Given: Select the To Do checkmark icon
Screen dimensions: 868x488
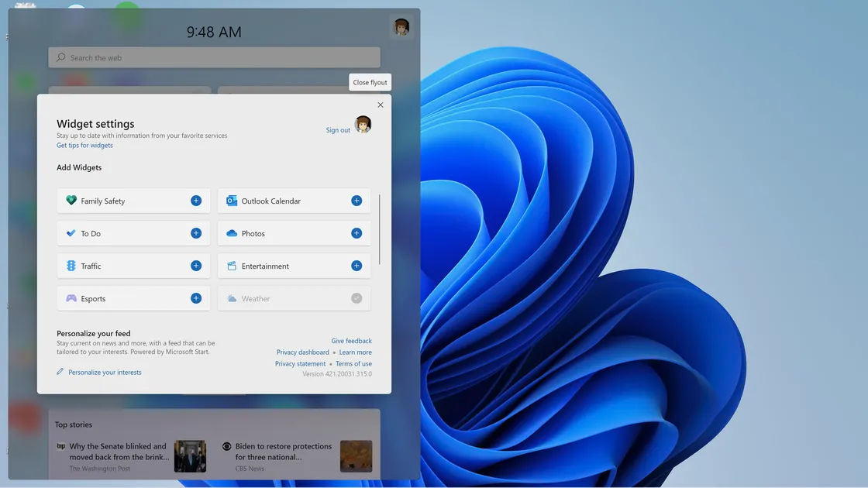Looking at the screenshot, I should 71,233.
